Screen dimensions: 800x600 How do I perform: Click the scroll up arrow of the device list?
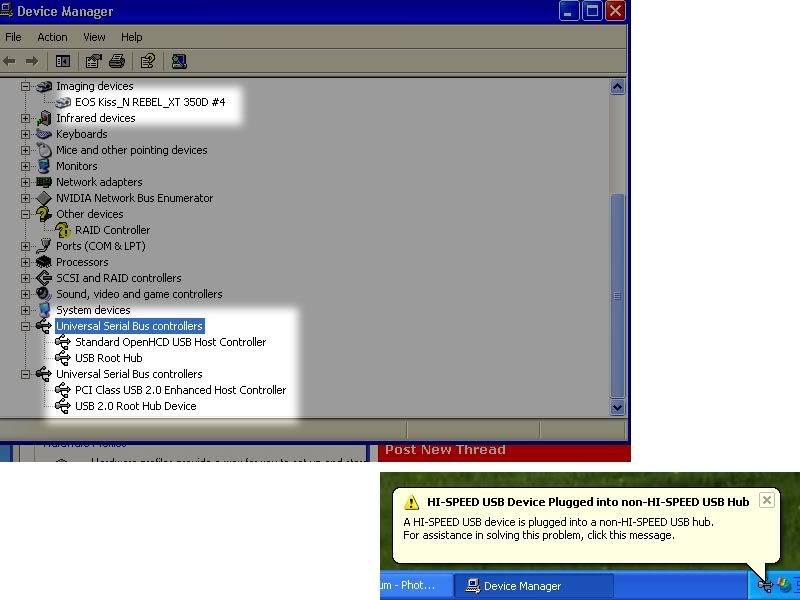[x=617, y=87]
